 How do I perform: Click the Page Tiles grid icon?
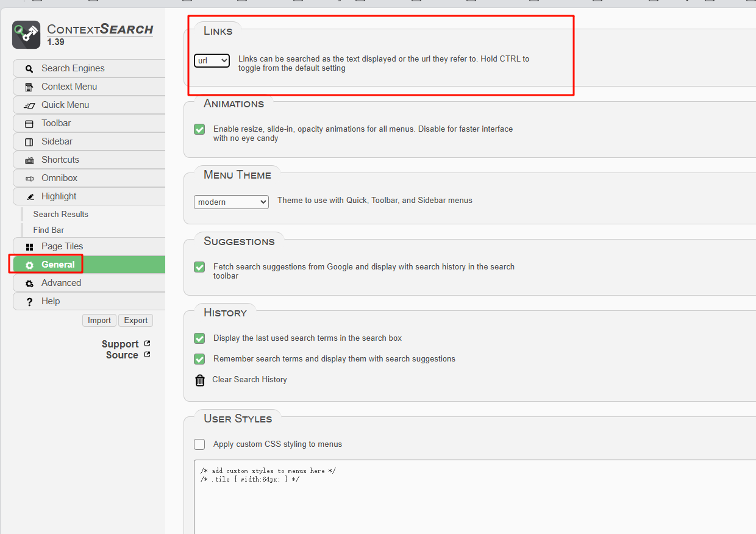click(29, 247)
